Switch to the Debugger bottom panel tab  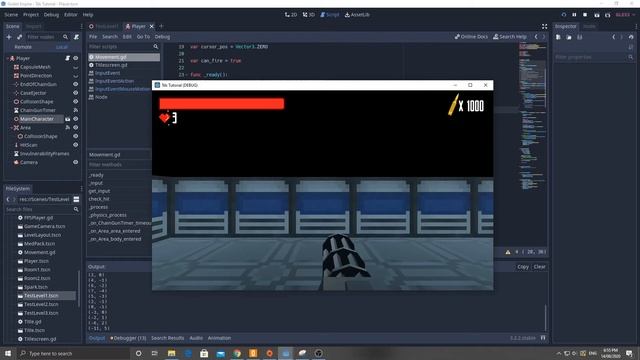coord(128,338)
